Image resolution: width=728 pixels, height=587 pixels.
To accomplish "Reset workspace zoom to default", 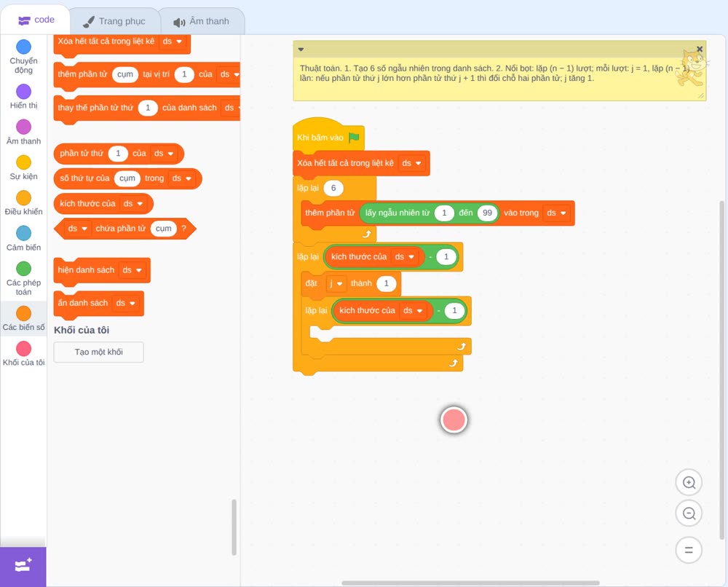I will (689, 550).
